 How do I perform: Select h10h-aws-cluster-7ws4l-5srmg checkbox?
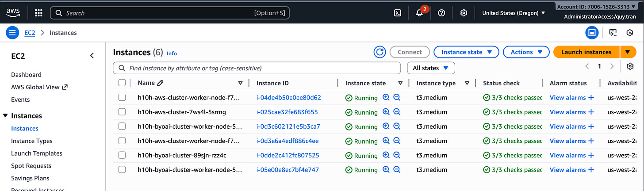pyautogui.click(x=122, y=112)
